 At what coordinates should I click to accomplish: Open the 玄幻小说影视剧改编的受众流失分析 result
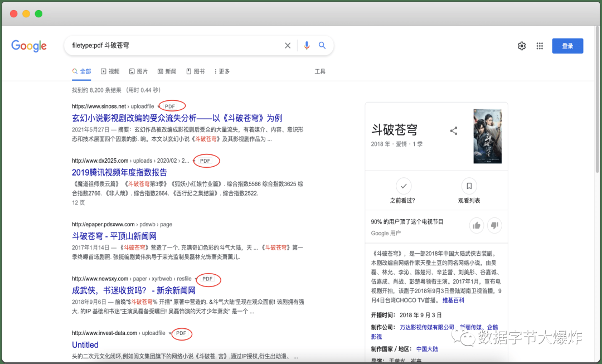(177, 118)
